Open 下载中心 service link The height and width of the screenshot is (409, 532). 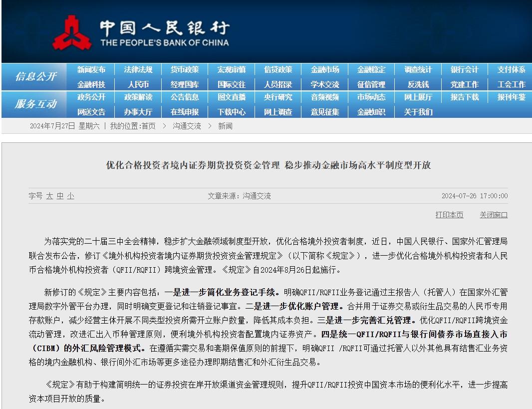point(232,112)
